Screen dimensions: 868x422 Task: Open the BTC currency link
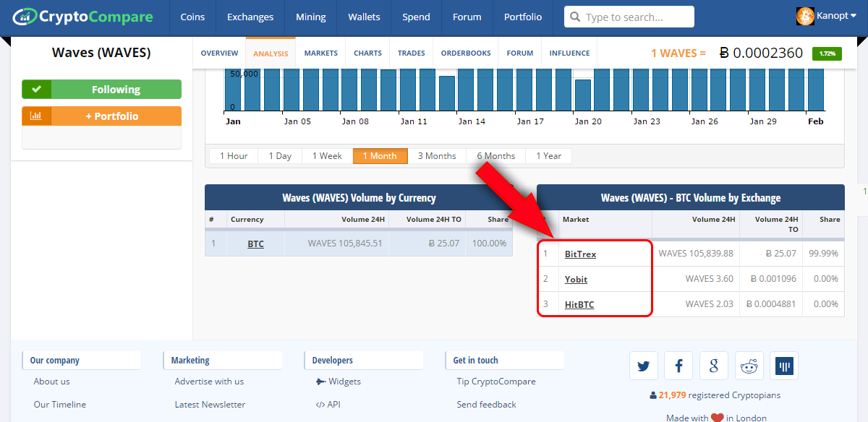[255, 244]
